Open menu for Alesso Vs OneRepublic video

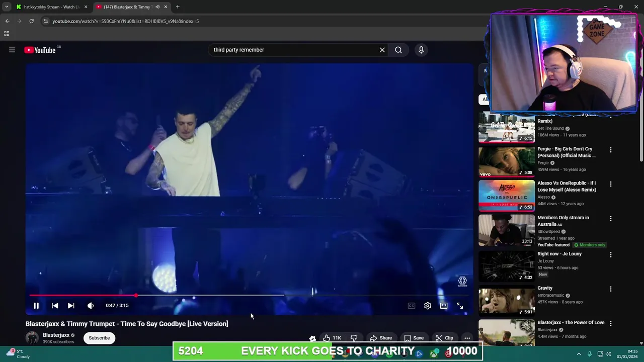(x=611, y=184)
